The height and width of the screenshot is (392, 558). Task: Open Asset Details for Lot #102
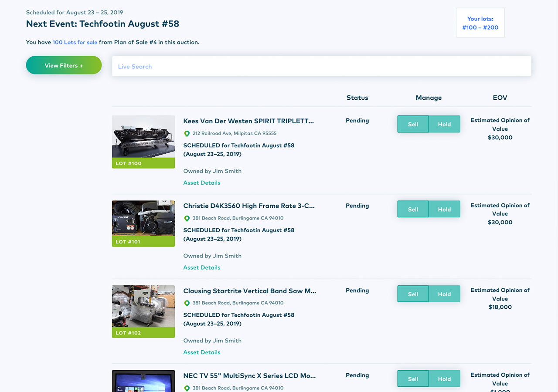202,352
